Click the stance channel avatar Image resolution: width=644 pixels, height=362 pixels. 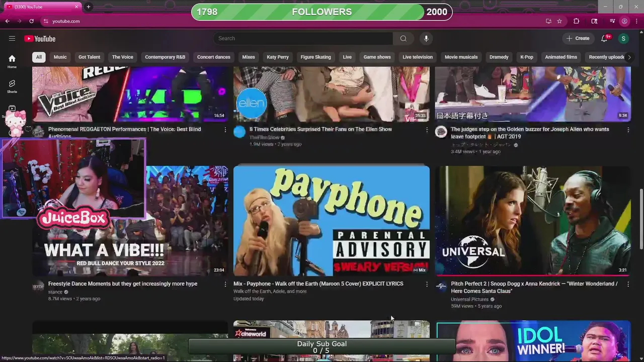(38, 287)
